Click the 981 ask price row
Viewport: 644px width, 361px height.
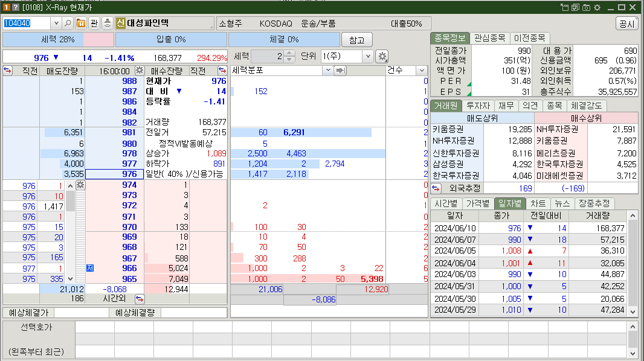pyautogui.click(x=115, y=132)
